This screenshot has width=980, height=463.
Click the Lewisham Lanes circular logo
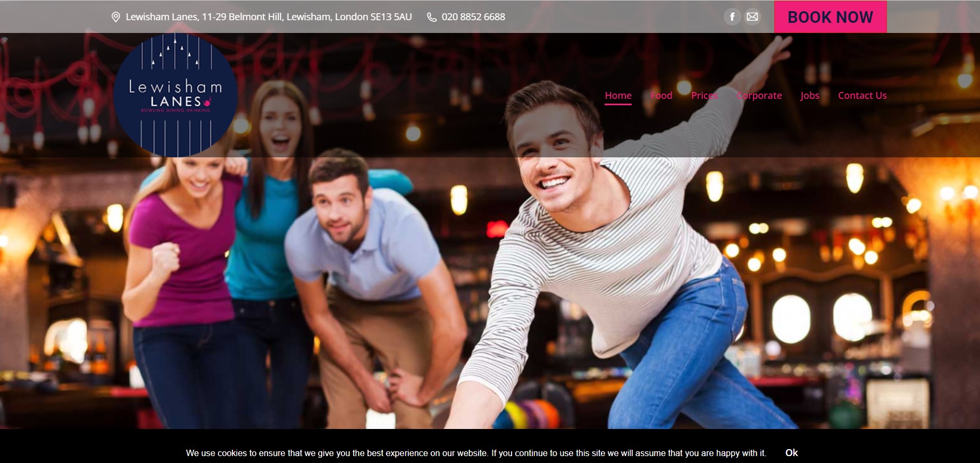175,96
